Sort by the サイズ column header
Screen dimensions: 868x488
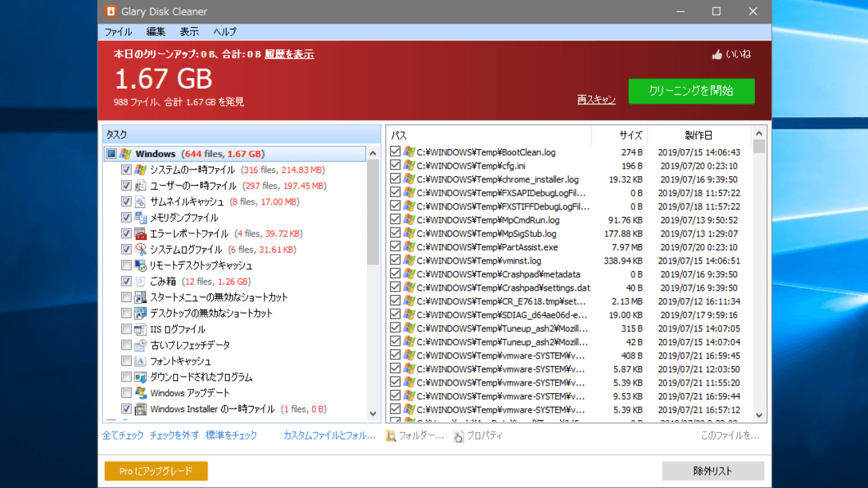[620, 136]
